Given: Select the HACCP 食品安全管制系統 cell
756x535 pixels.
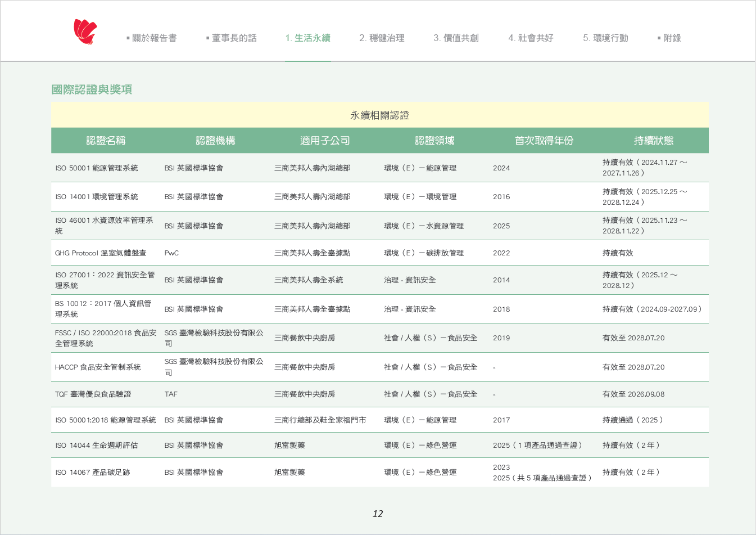Looking at the screenshot, I should click(98, 367).
